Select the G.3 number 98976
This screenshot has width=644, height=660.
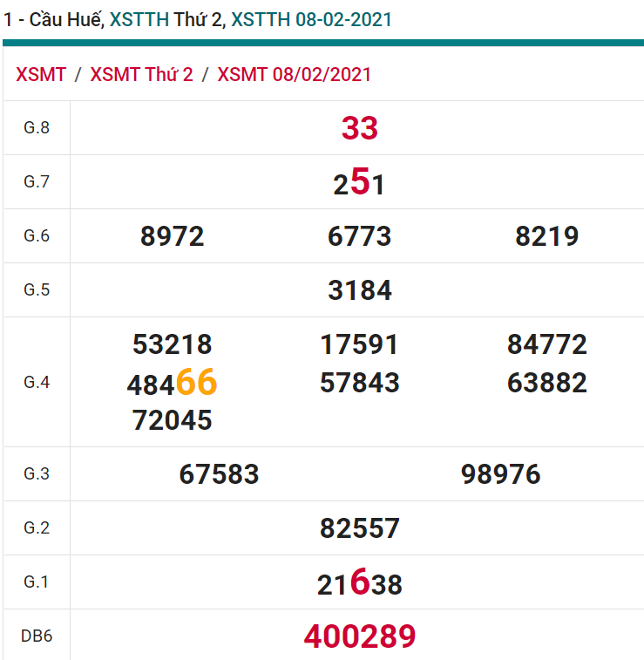point(500,474)
